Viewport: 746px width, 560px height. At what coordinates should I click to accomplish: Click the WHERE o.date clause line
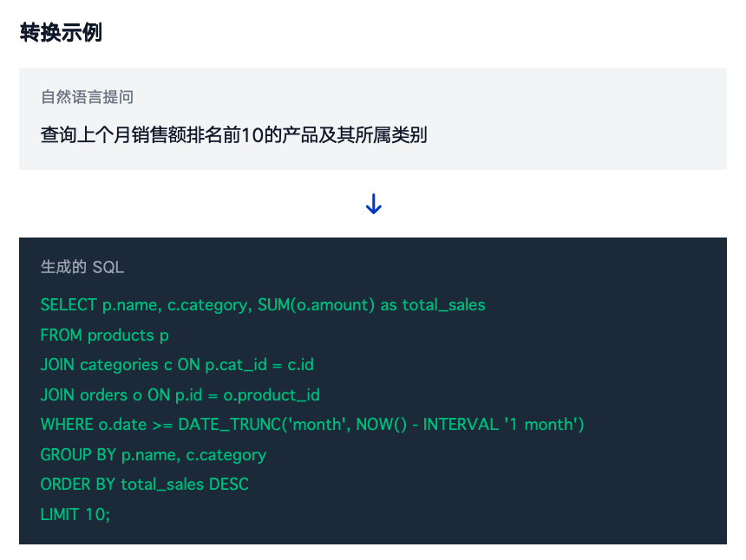pyautogui.click(x=312, y=425)
